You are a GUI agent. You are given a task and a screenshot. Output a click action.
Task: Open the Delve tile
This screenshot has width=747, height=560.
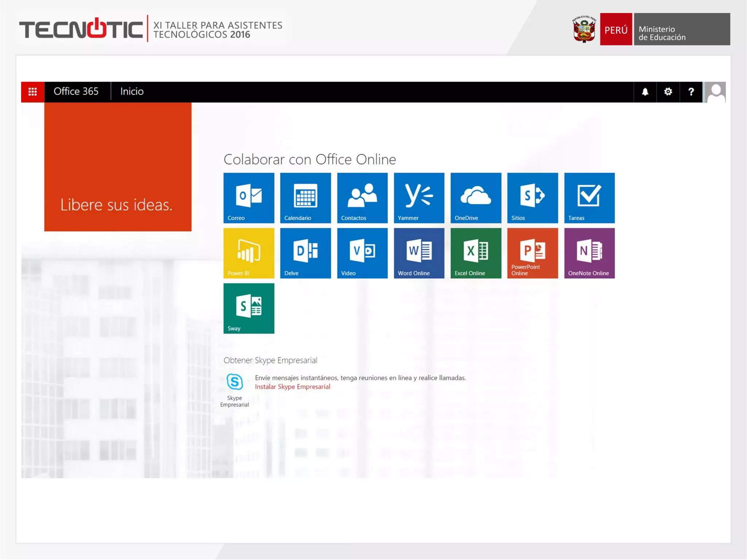click(305, 253)
